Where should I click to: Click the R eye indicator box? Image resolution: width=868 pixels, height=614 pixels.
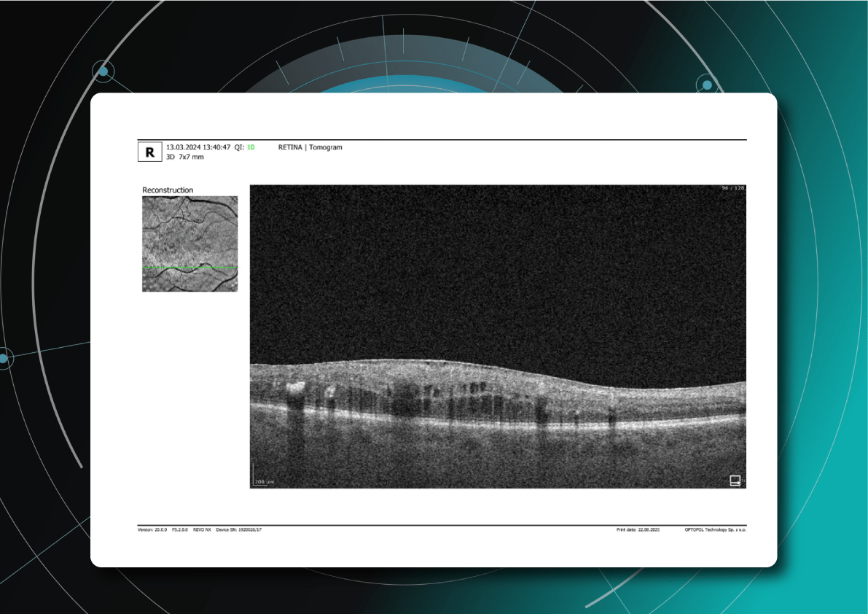click(149, 152)
